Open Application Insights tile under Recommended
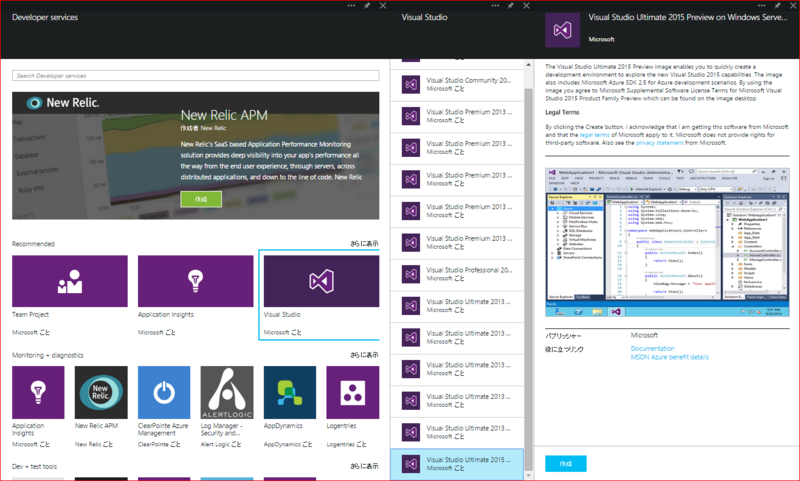The image size is (800, 481). point(195,281)
